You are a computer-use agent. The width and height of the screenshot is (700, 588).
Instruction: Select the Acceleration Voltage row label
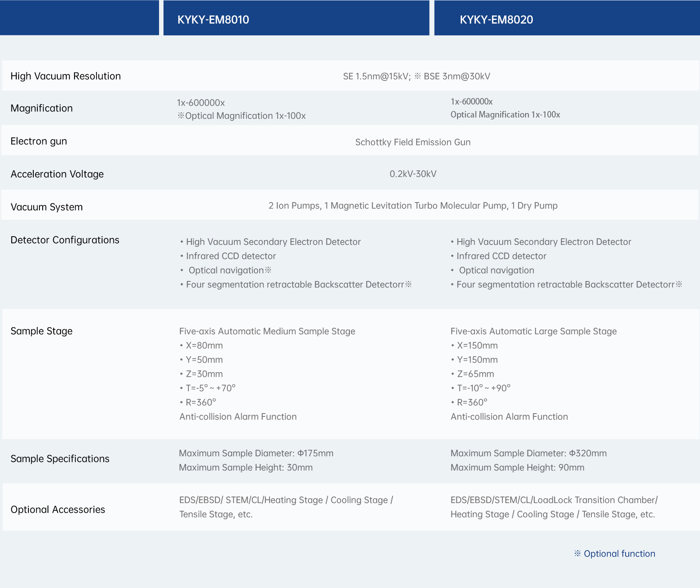pos(57,174)
